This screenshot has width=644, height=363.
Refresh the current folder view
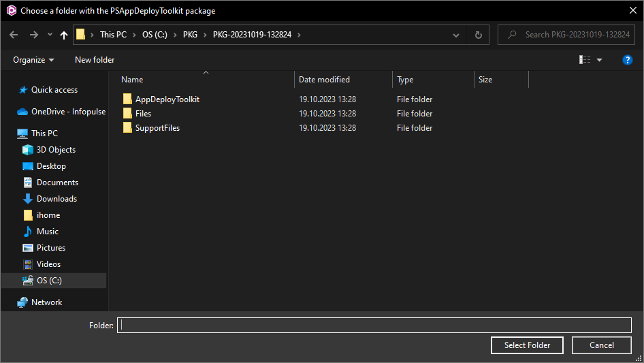[479, 35]
